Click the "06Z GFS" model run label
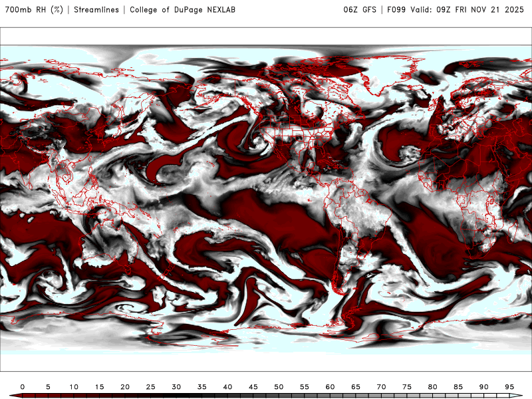 360,9
